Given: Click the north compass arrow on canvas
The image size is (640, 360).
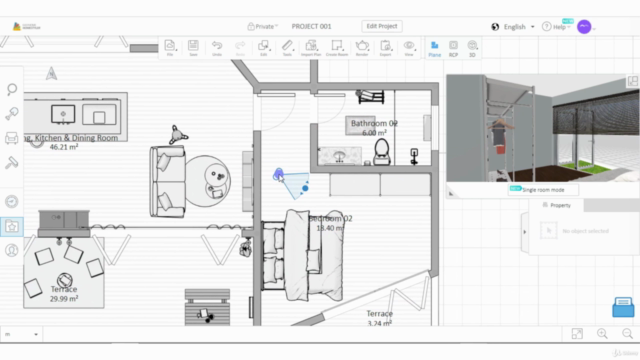Looking at the screenshot, I should pyautogui.click(x=51, y=73).
